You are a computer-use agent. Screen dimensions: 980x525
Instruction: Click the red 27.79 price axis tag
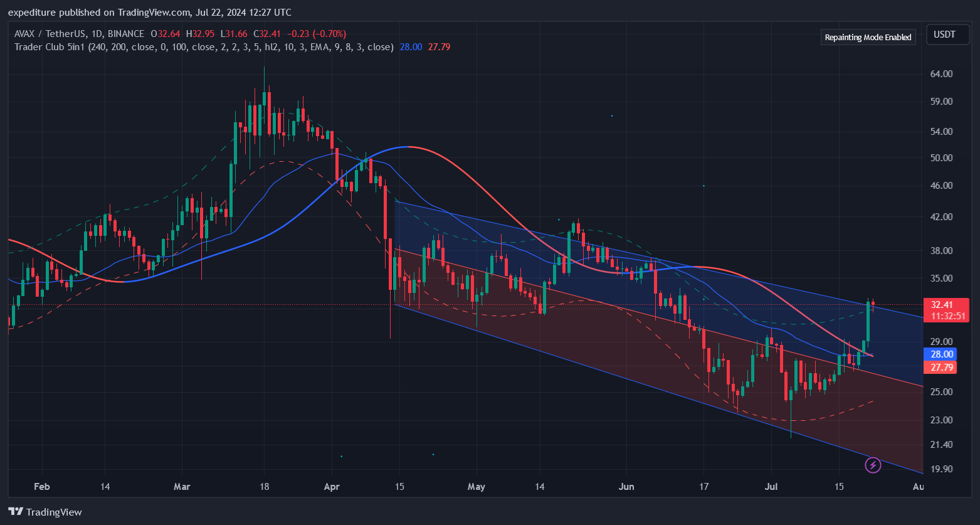(942, 368)
